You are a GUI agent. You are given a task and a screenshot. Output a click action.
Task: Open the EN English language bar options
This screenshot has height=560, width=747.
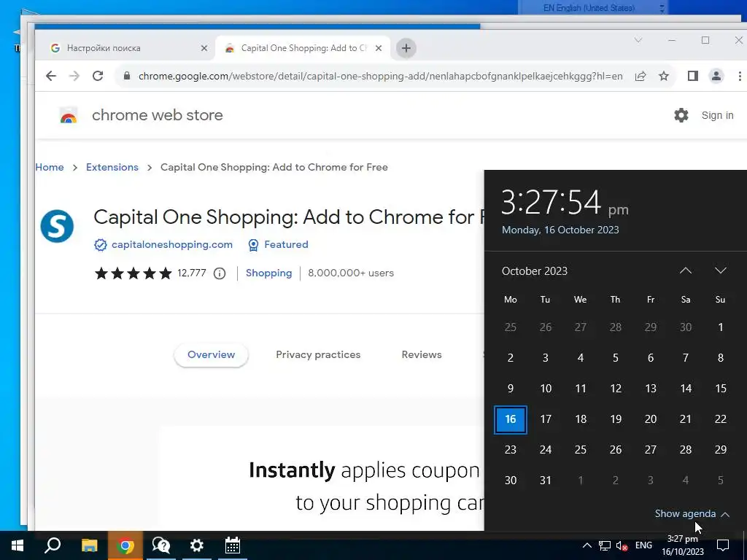(x=662, y=8)
